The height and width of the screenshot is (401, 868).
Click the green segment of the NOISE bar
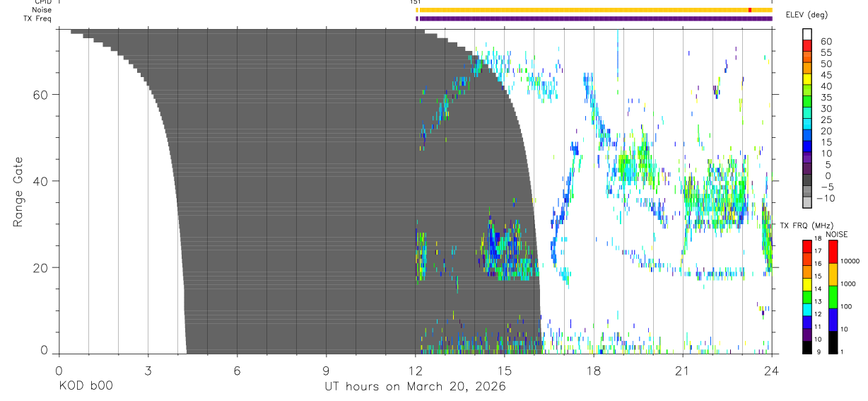(x=833, y=297)
